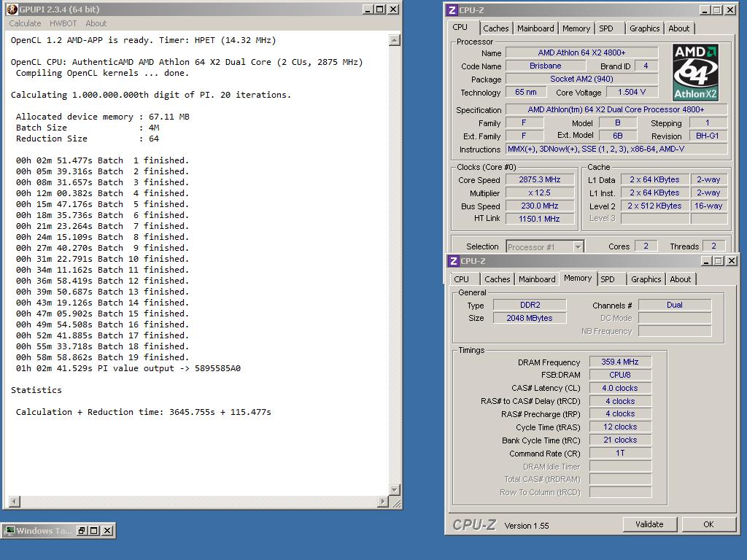
Task: Click the memory Size value 2048 MBytes
Action: 530,318
